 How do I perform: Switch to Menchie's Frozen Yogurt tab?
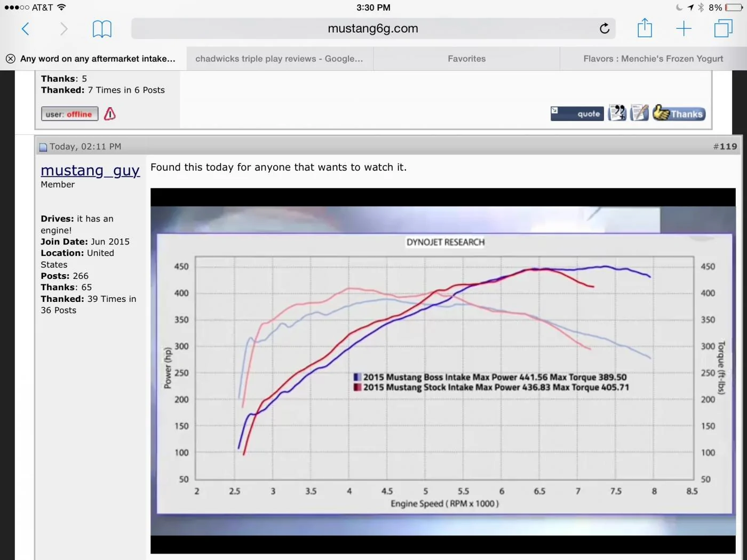(x=653, y=59)
